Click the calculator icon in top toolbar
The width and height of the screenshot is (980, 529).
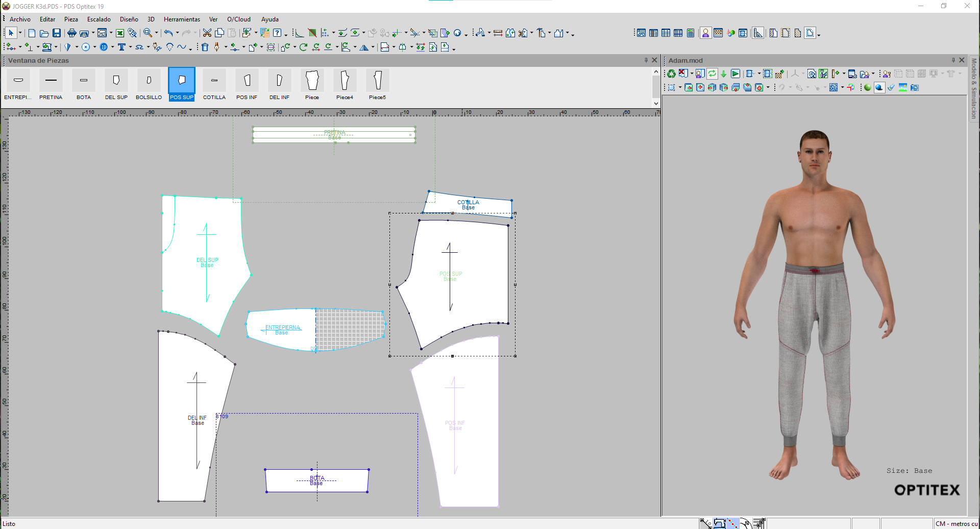pos(690,33)
